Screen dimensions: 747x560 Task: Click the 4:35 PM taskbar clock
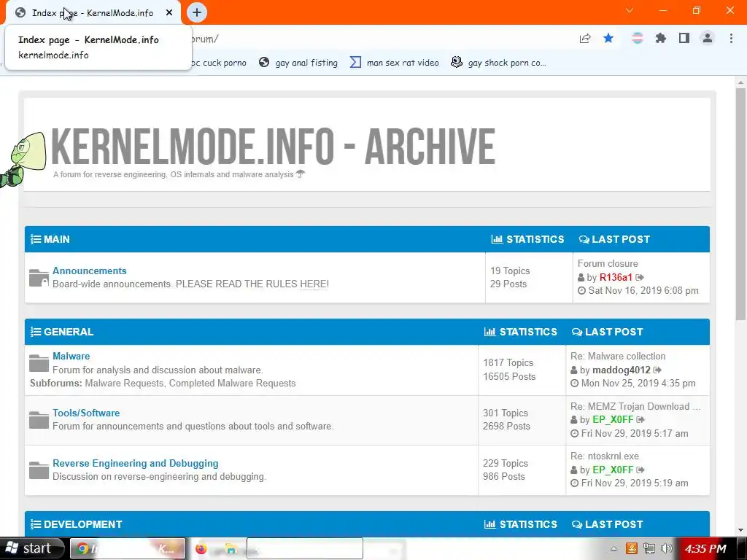pyautogui.click(x=705, y=548)
